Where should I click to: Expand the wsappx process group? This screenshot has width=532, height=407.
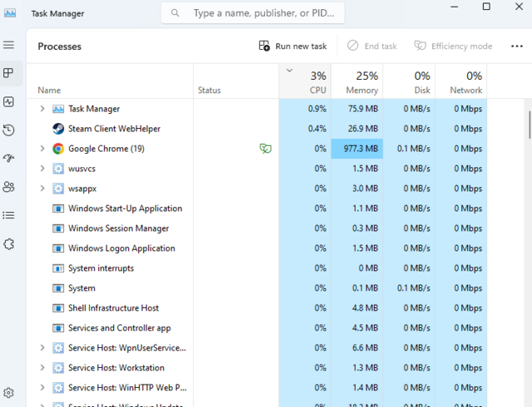click(x=42, y=189)
